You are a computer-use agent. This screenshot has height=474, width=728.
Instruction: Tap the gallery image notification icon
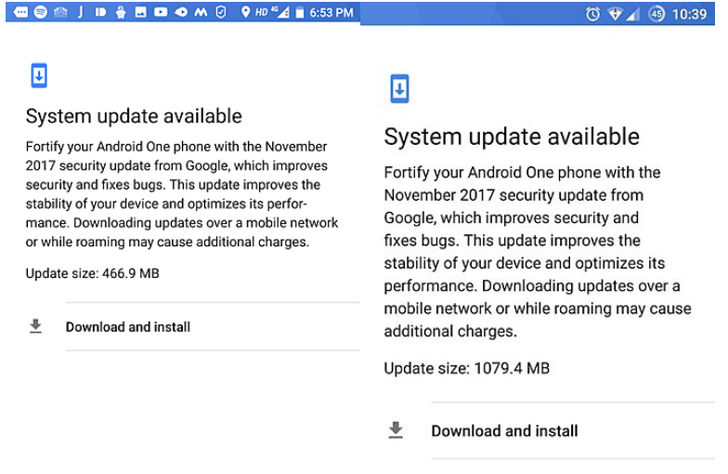click(140, 12)
